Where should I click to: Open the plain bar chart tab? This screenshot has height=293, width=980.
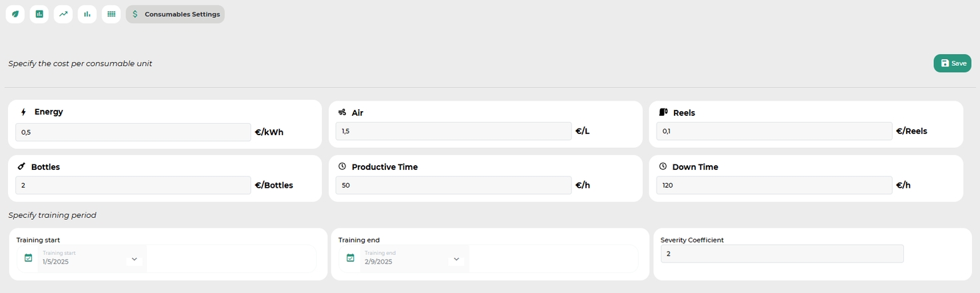[x=87, y=14]
